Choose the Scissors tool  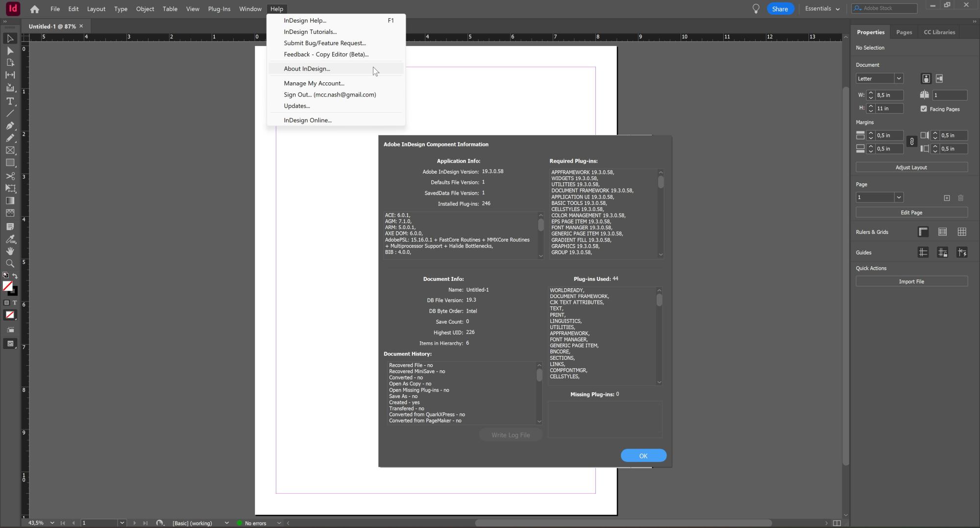[10, 176]
